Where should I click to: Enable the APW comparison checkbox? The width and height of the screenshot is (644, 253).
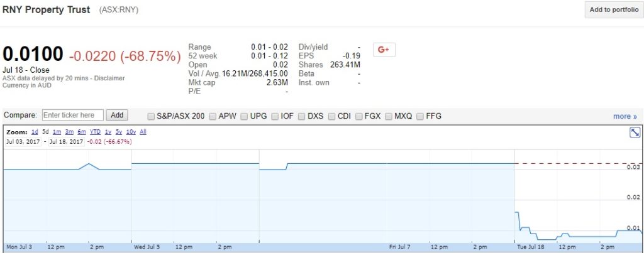pos(213,116)
